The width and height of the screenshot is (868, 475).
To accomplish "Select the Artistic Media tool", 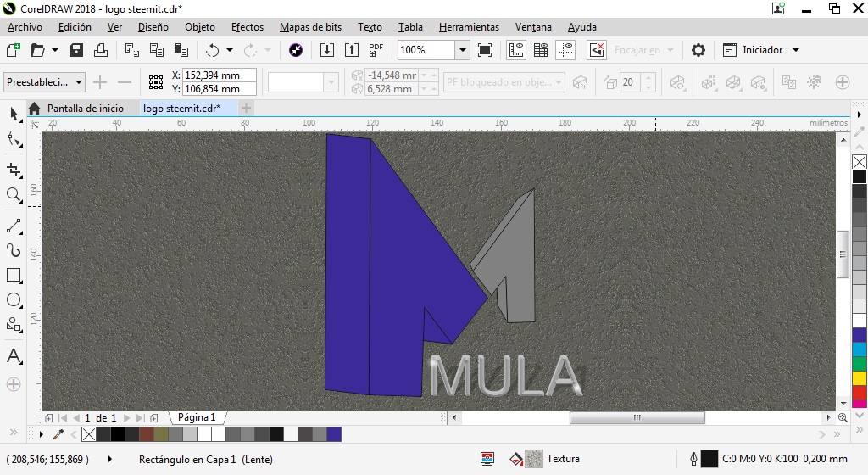I will (x=14, y=251).
